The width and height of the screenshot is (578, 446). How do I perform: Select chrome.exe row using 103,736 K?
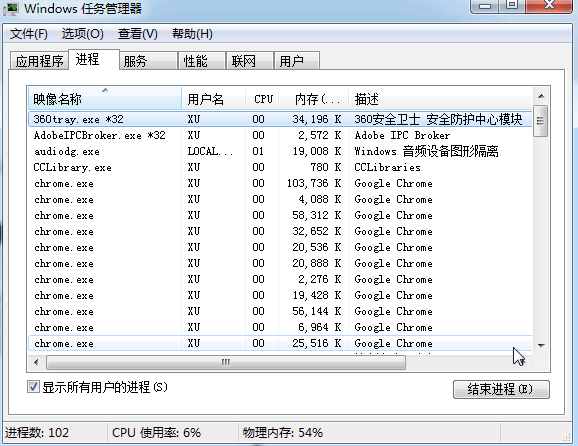tap(280, 183)
